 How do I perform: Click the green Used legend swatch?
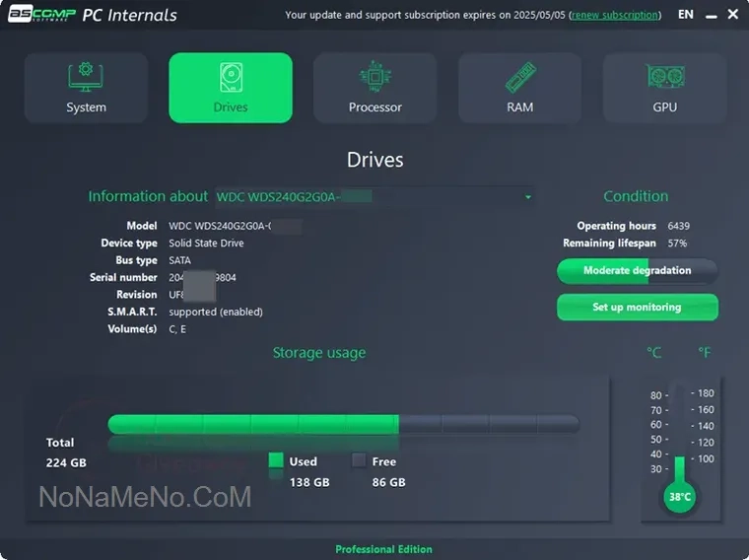click(x=276, y=460)
